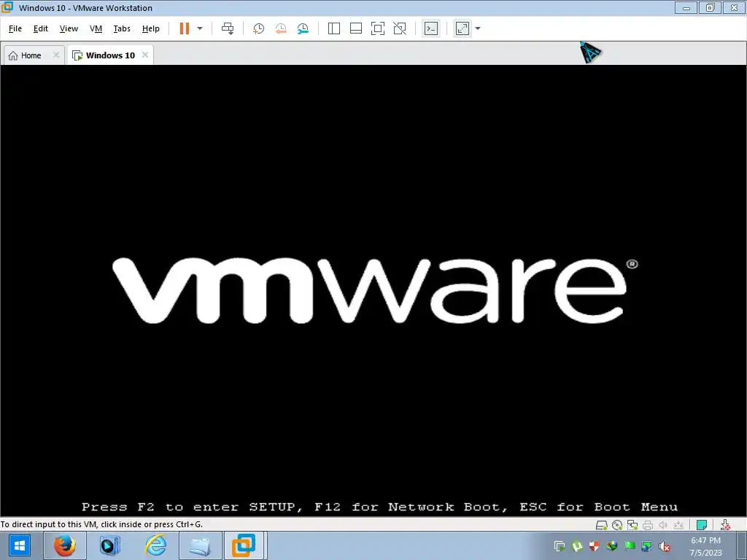Screen dimensions: 747x560
Task: Click the printer status bar icon
Action: pos(648,525)
